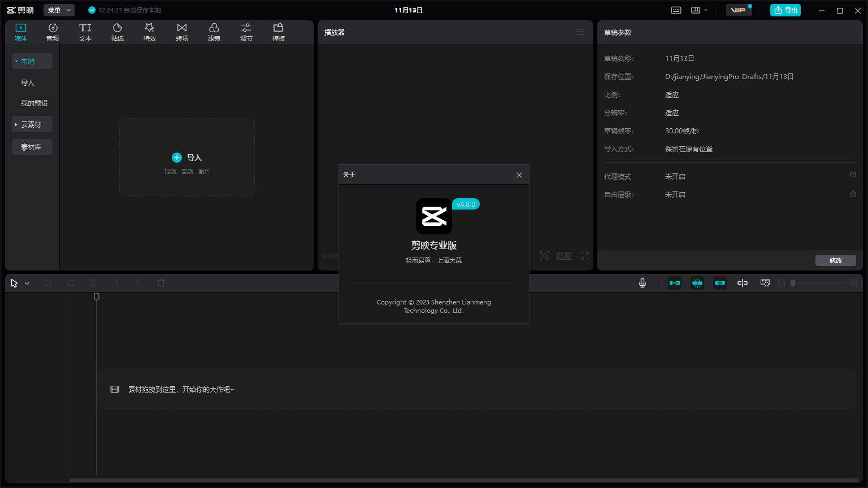This screenshot has height=488, width=868.
Task: Click the trash delete icon
Action: (x=161, y=283)
